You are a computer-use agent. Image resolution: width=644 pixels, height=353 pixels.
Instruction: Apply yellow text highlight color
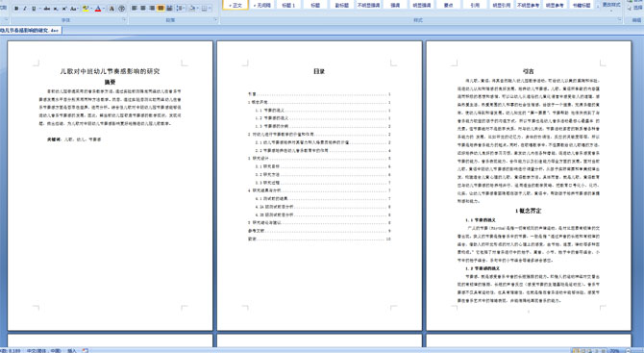[x=86, y=9]
